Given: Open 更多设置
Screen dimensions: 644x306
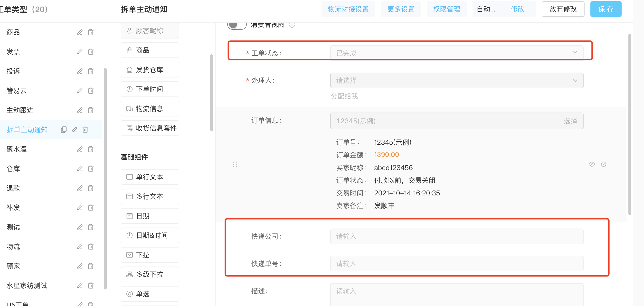Looking at the screenshot, I should (x=401, y=9).
